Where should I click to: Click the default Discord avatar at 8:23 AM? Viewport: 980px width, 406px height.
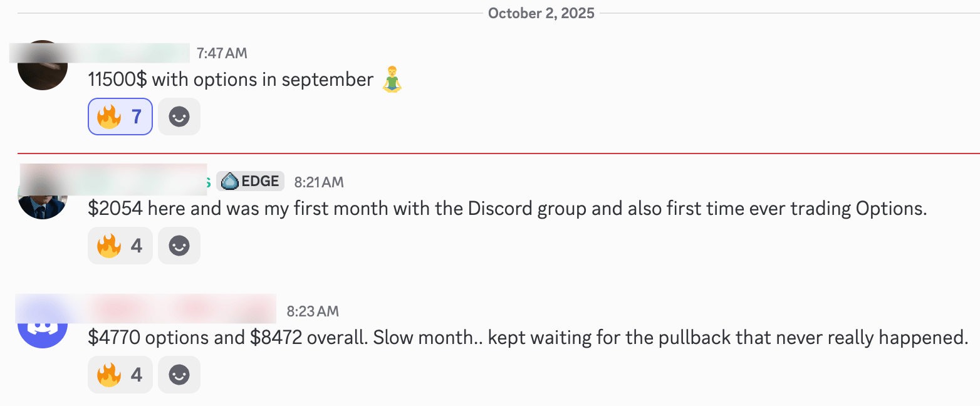(42, 324)
